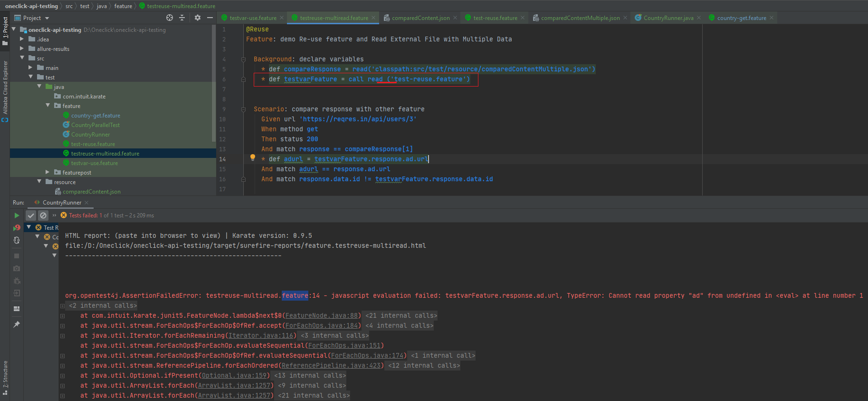Click 'oneclick-api-testing' breadcrumb

click(31, 6)
